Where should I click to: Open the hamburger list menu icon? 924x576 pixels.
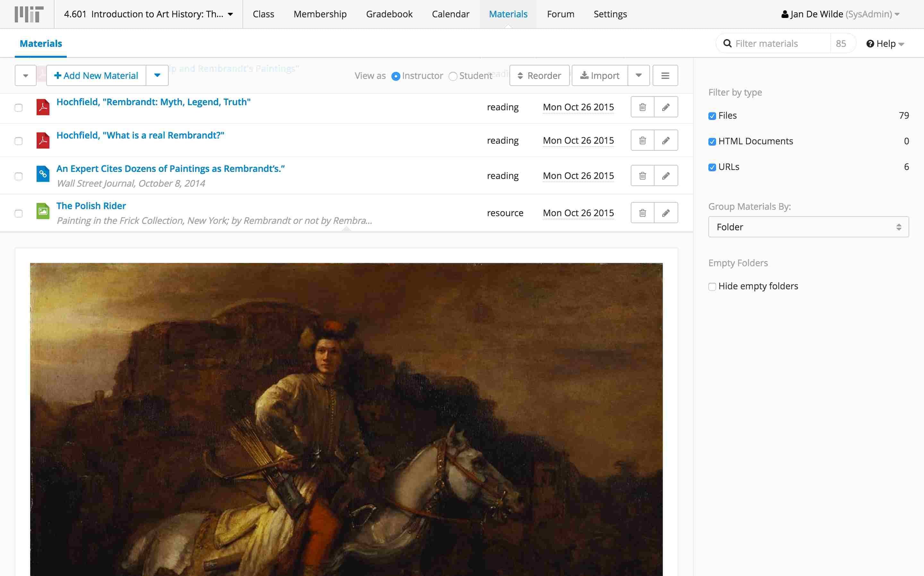coord(665,75)
